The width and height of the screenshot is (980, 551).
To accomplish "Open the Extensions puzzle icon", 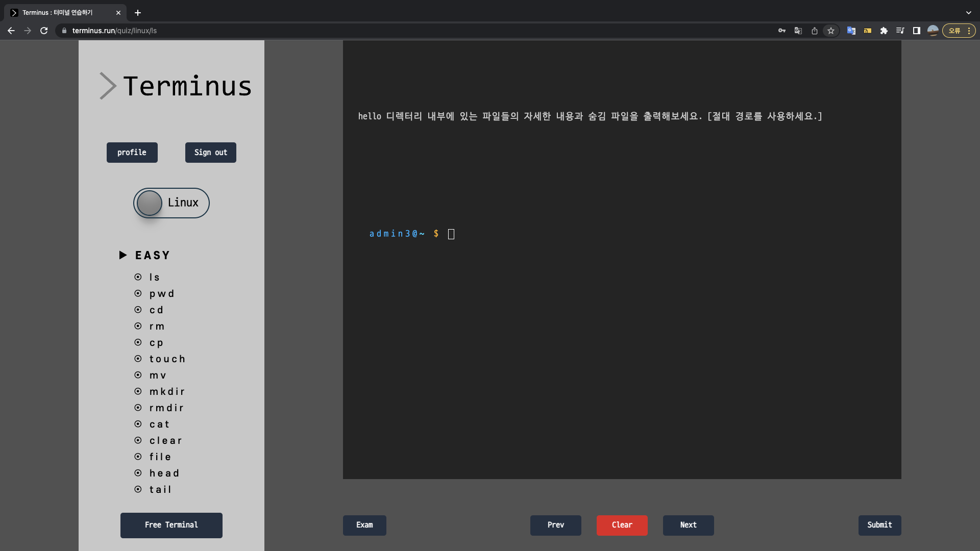I will point(884,31).
